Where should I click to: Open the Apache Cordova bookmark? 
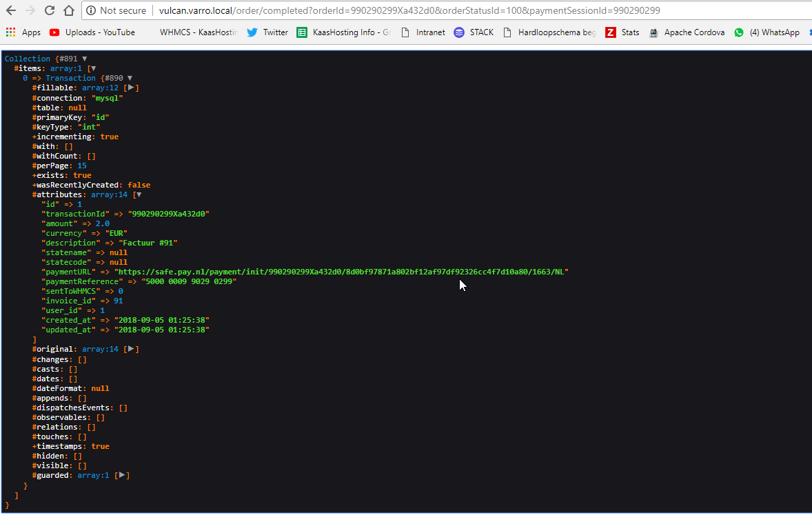coord(687,32)
